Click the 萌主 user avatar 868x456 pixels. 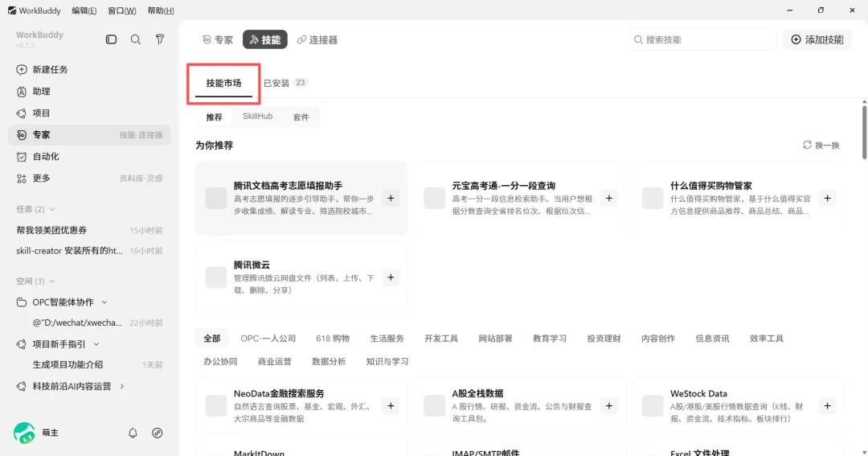click(x=24, y=433)
